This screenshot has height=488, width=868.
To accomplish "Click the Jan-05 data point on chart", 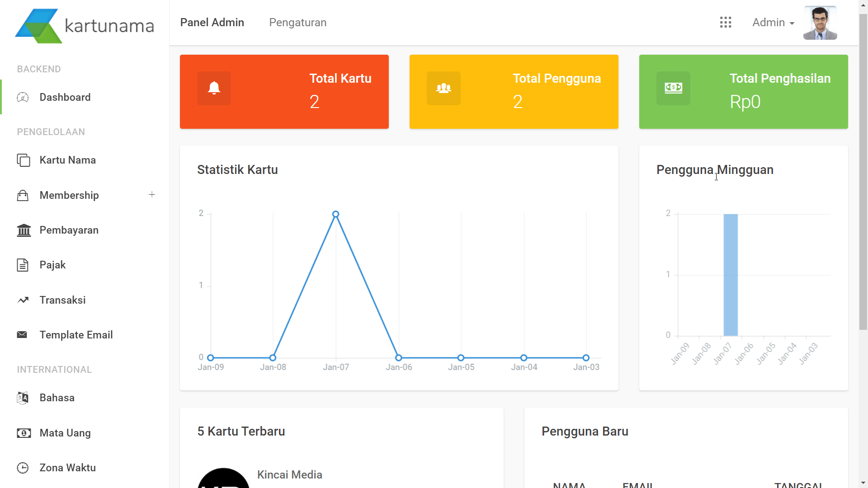I will (x=461, y=358).
